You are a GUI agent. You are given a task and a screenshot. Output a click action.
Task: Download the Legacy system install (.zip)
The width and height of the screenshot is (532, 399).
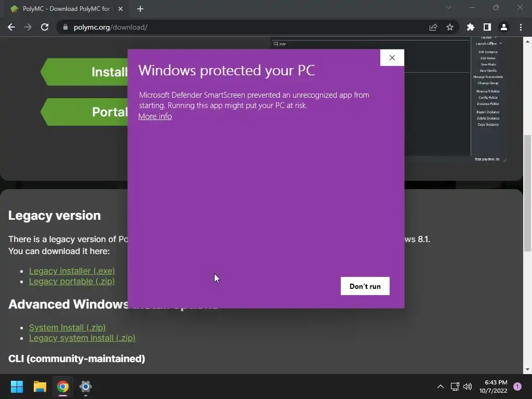82,338
